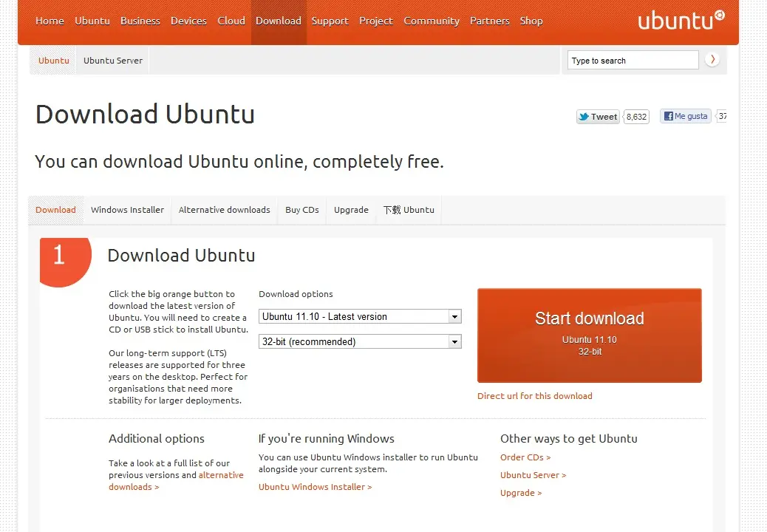Select the Download tab below the heading
The width and height of the screenshot is (767, 532).
[x=55, y=210]
